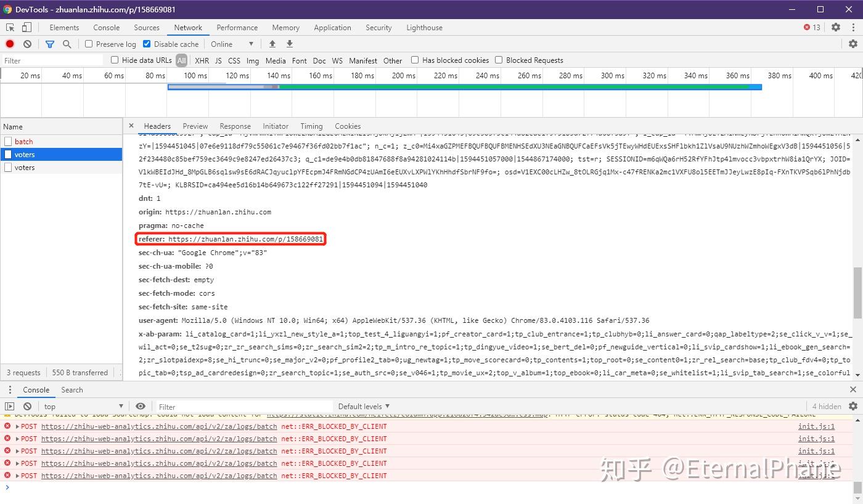Search within network requests
863x504 pixels.
click(x=66, y=44)
